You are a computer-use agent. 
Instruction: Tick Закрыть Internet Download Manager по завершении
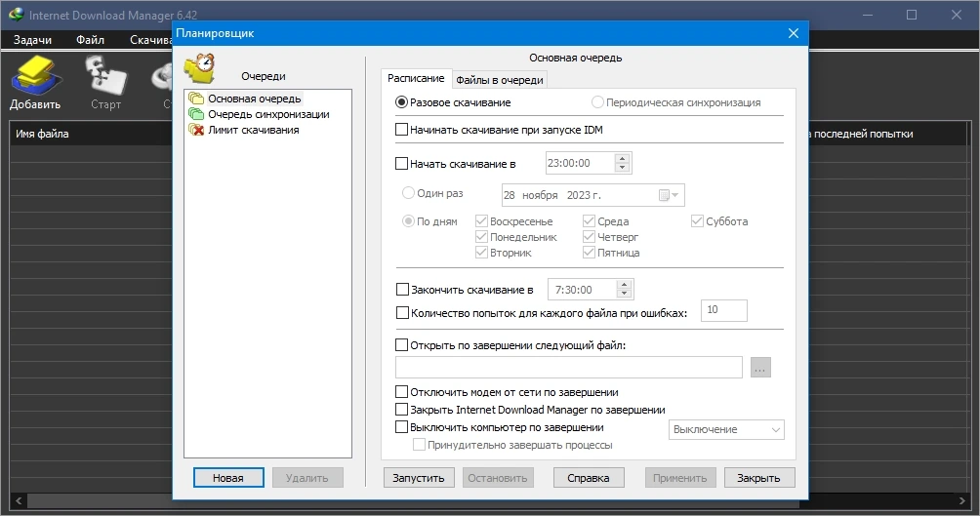click(x=402, y=410)
